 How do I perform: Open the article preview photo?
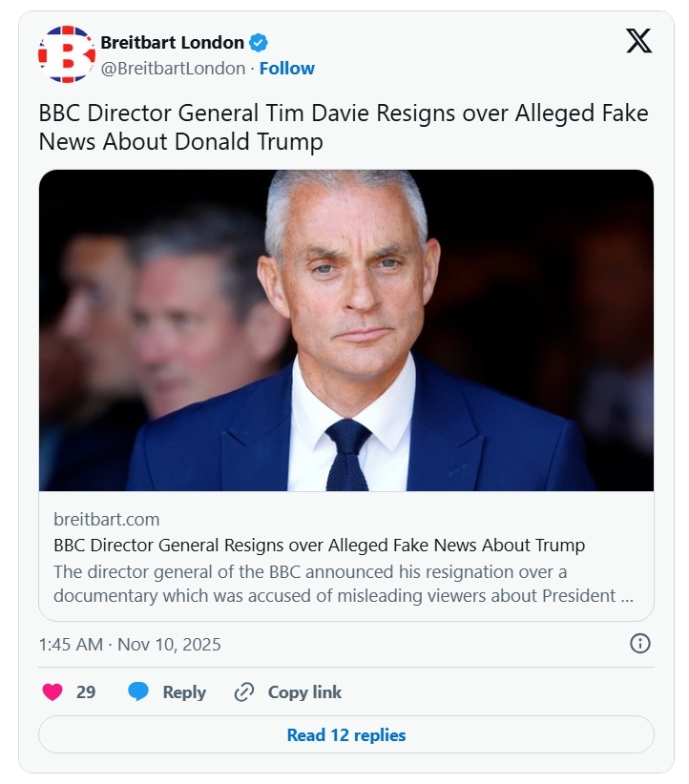point(346,330)
